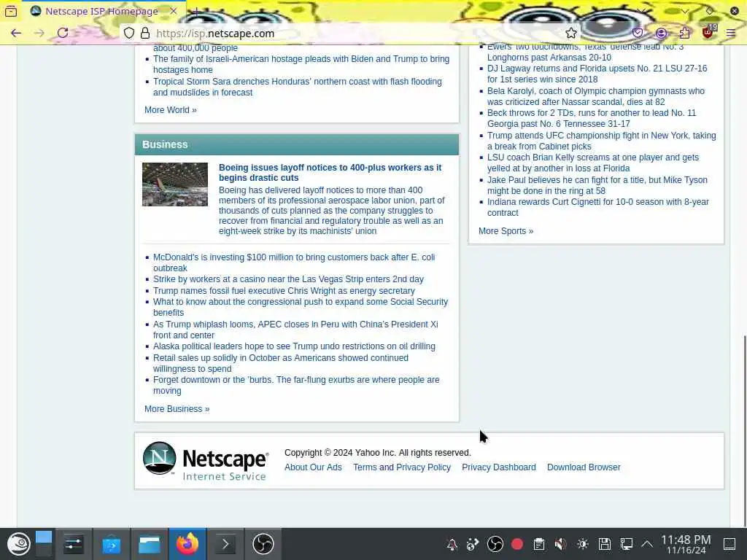Open Bela Karolyi dies at 82 story
Viewport: 747px width, 560px height.
[595, 96]
